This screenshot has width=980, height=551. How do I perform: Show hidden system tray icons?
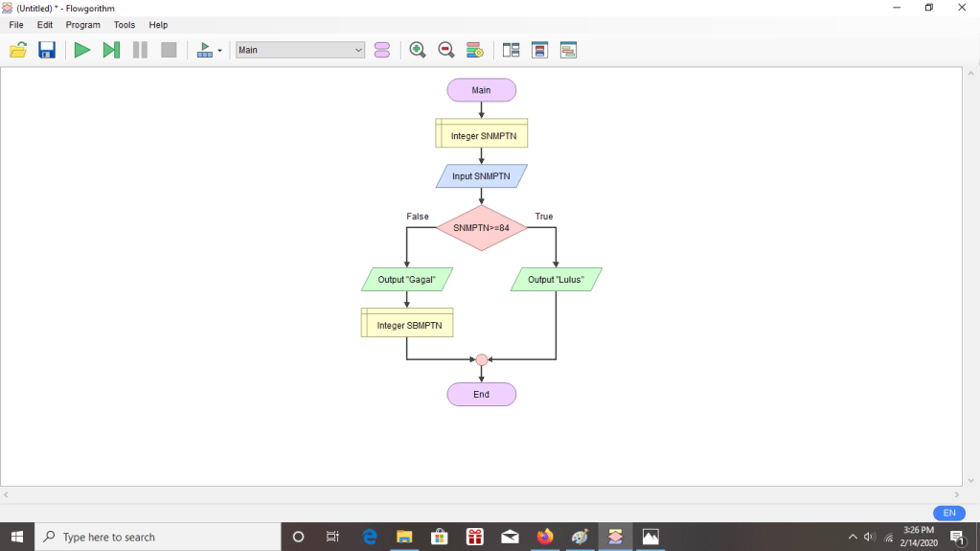pyautogui.click(x=853, y=538)
